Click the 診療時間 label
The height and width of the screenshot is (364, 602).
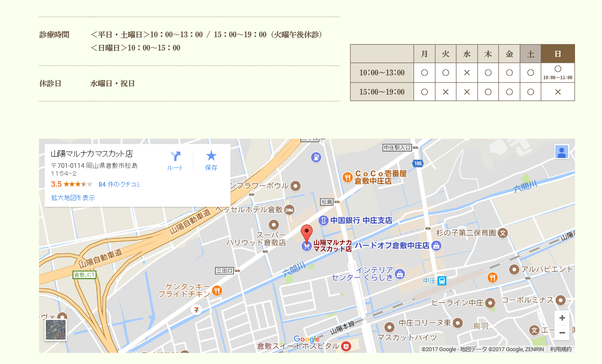[54, 35]
